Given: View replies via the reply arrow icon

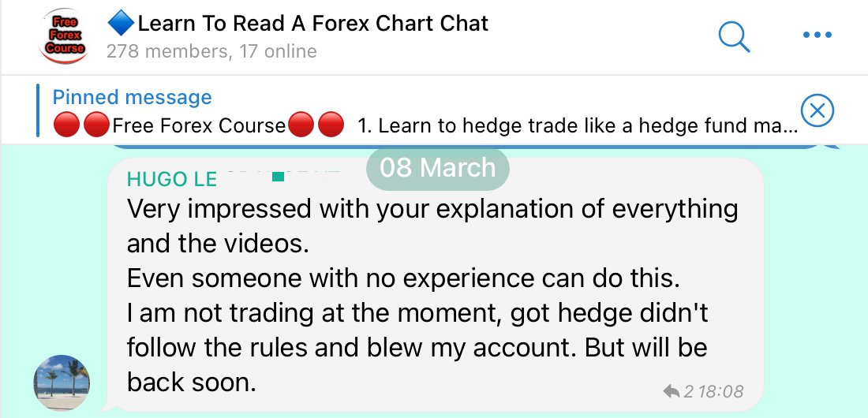Looking at the screenshot, I should pyautogui.click(x=671, y=392).
